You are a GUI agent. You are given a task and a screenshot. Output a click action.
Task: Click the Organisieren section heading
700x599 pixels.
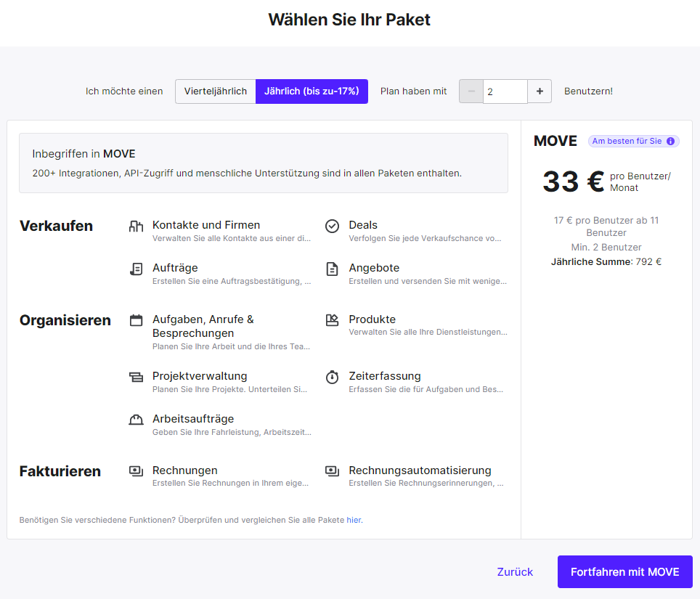65,320
